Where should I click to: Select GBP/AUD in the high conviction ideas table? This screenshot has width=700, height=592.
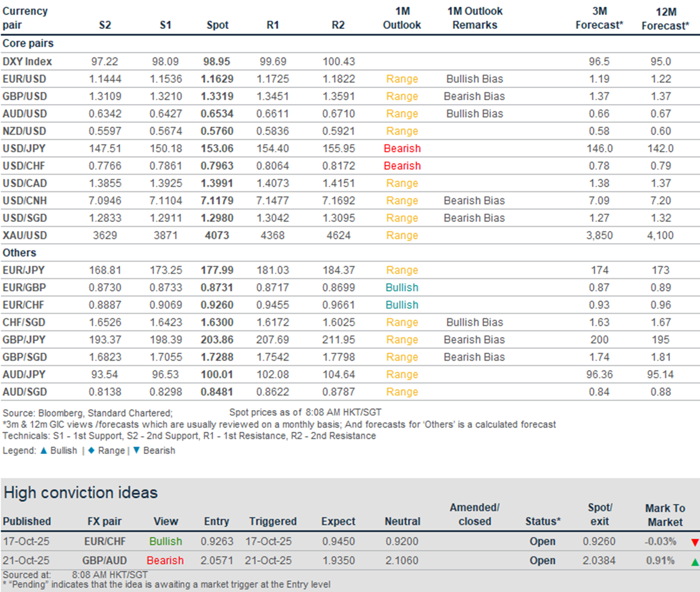(104, 560)
